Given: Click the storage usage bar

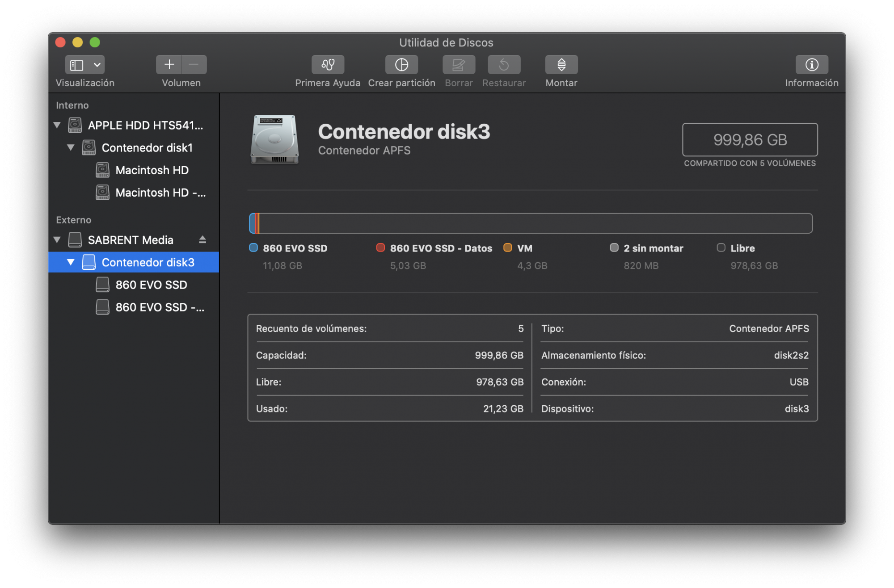Looking at the screenshot, I should pos(531,223).
